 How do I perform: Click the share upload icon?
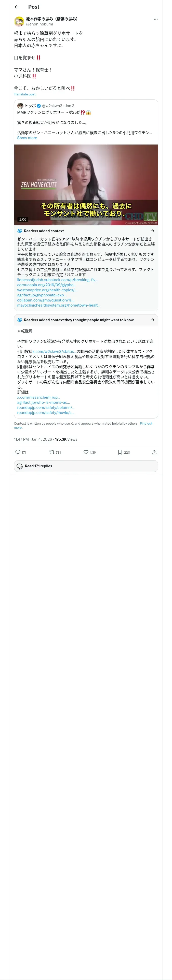coord(154,452)
